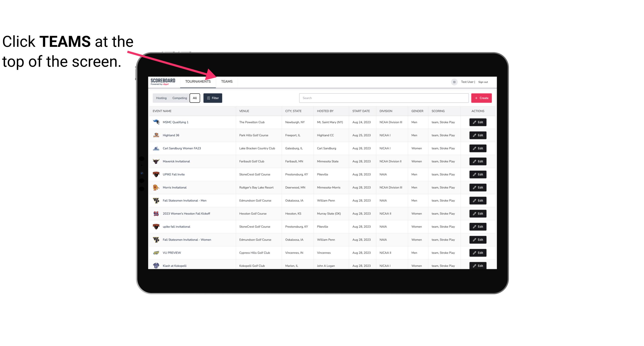
Task: Toggle the Competing filter tab
Action: pyautogui.click(x=179, y=98)
